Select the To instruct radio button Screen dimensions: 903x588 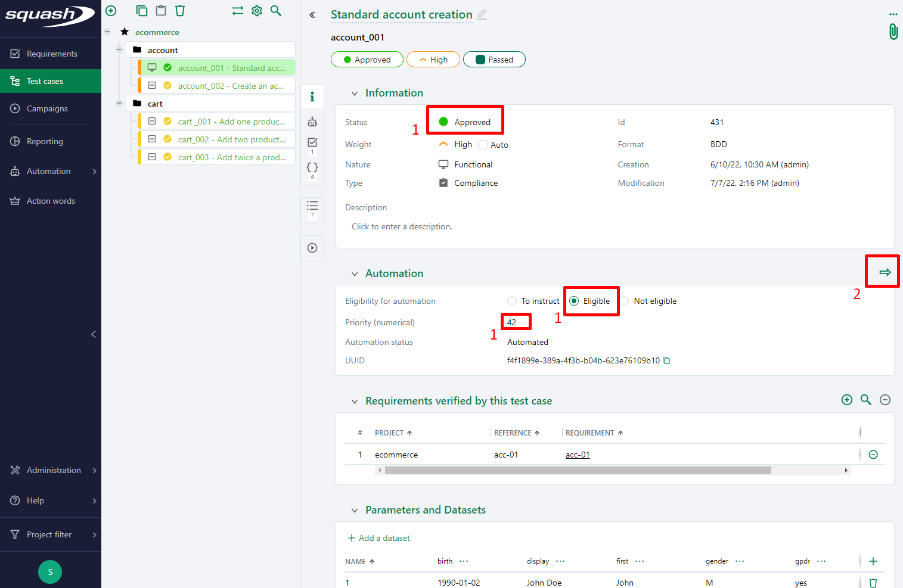[512, 301]
